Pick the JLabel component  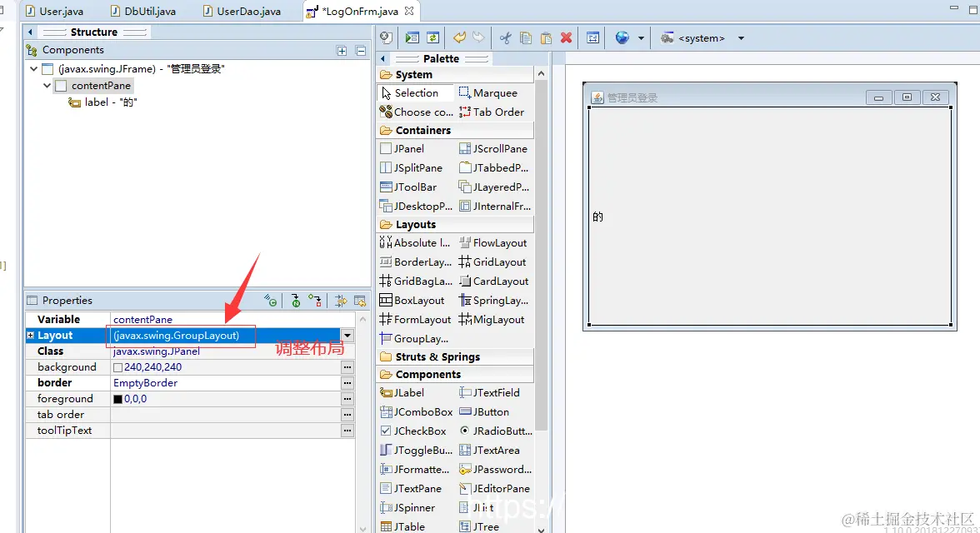pyautogui.click(x=402, y=393)
